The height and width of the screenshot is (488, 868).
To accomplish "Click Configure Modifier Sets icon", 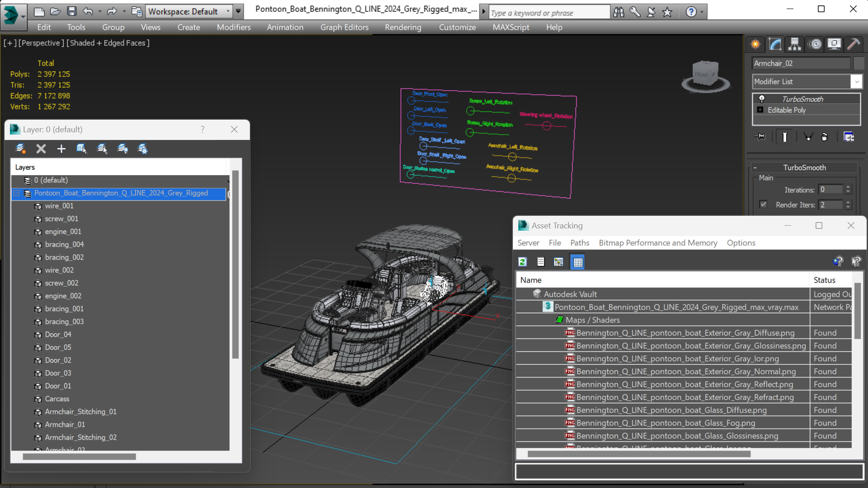I will (849, 137).
